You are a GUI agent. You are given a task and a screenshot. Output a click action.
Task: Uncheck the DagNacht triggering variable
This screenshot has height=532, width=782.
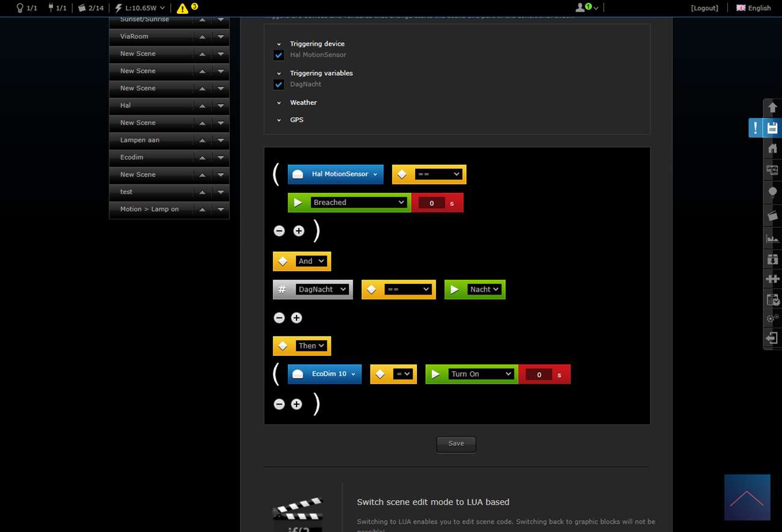tap(279, 85)
